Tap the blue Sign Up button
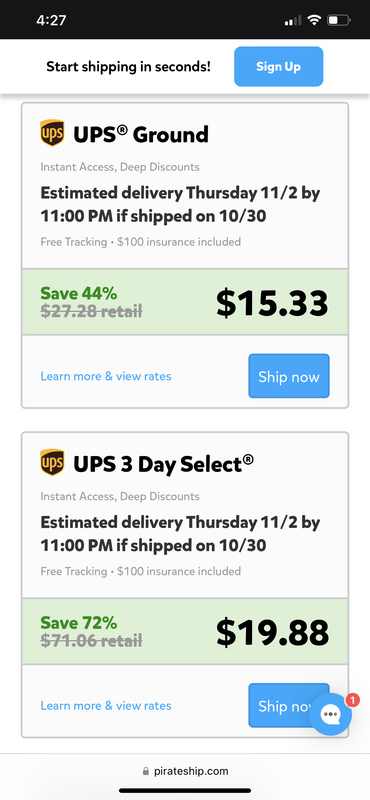370x800 pixels. (x=278, y=66)
